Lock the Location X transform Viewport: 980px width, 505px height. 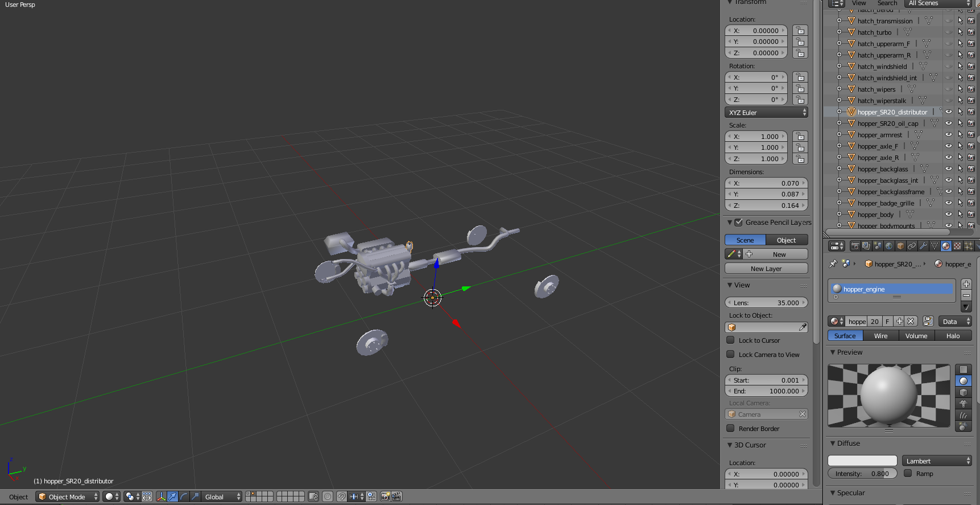coord(800,31)
